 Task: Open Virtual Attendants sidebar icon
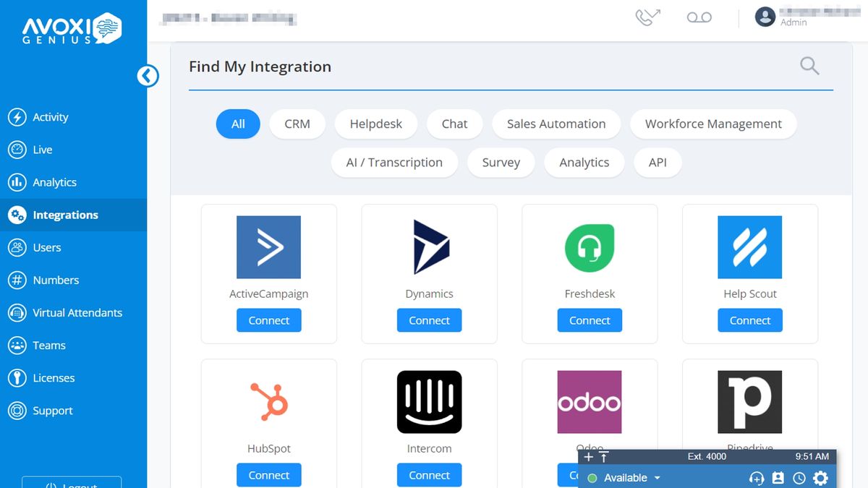coord(17,313)
